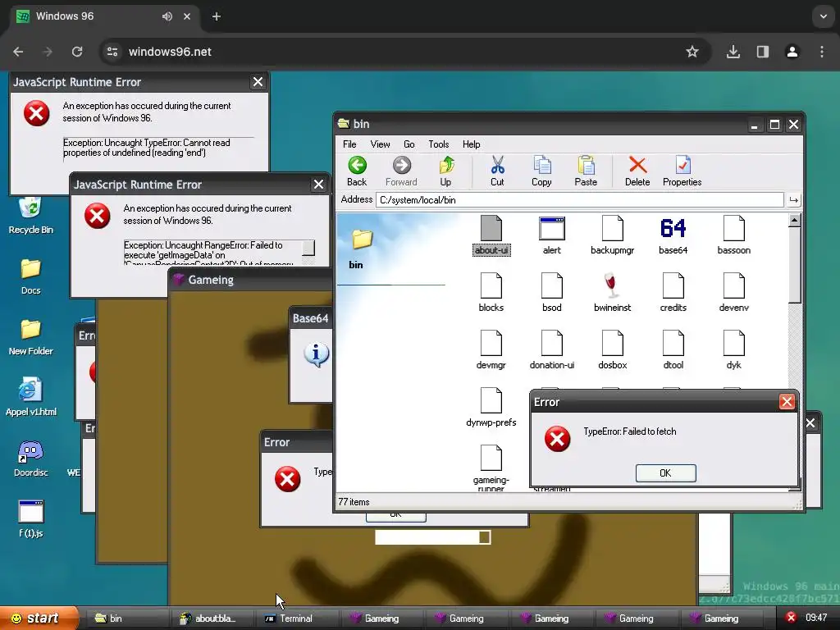Screen dimensions: 840x630
Task: Switch to the aboutbla taskbar item
Action: click(214, 619)
